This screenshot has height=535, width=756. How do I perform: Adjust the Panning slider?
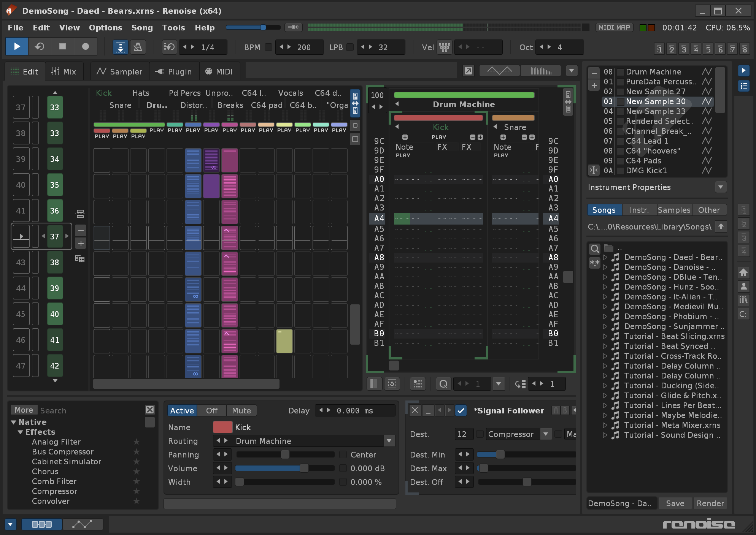(x=285, y=454)
